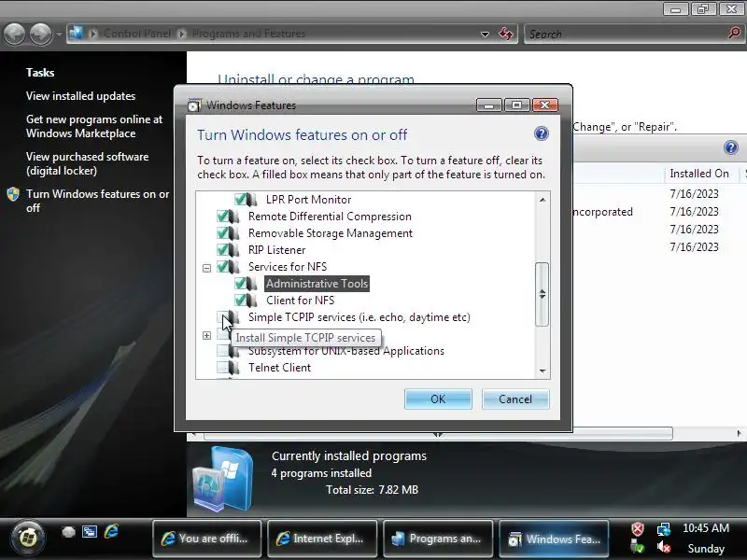Click the folder icon beside LPR Port Monitor
747x560 pixels.
tap(252, 199)
